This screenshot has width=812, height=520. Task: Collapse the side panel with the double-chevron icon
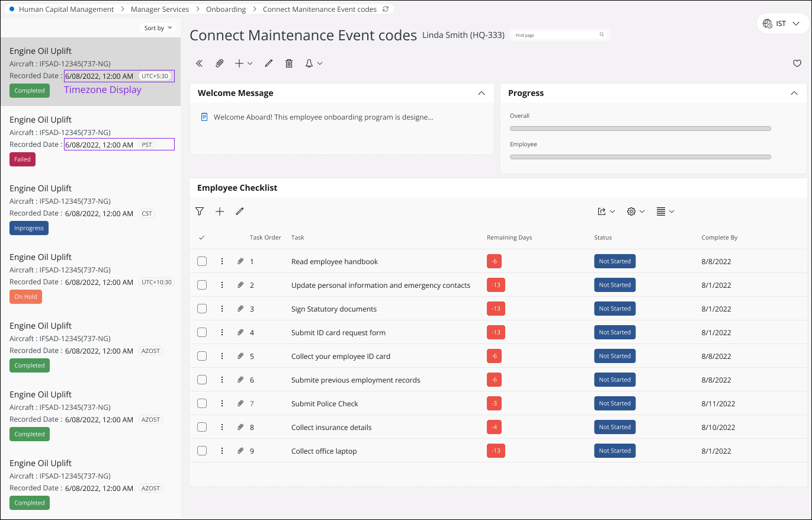[200, 63]
